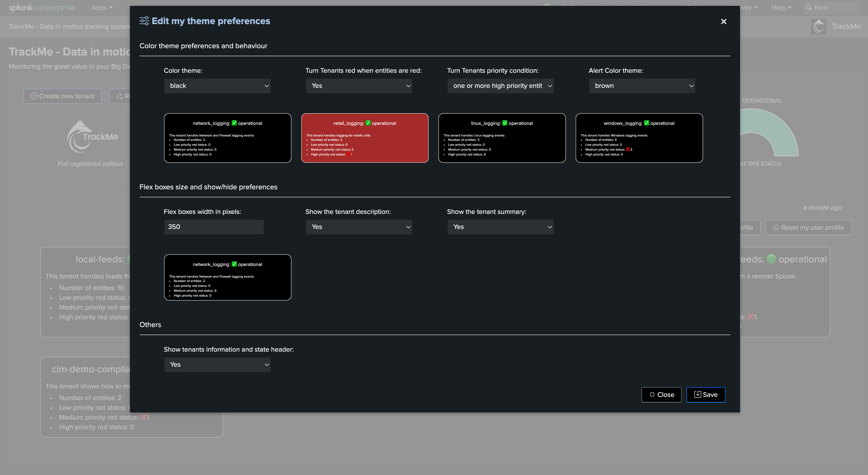Click the splunk>enterprise logo
The image size is (868, 475).
(x=42, y=7)
